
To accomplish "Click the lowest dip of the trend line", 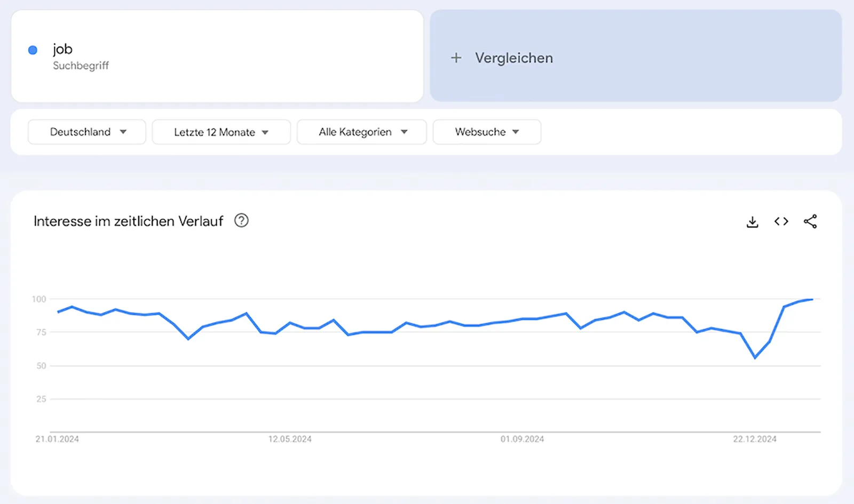I will click(755, 357).
